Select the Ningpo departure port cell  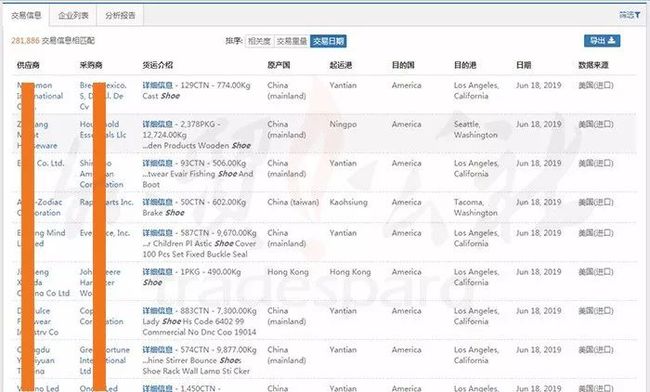pos(343,124)
